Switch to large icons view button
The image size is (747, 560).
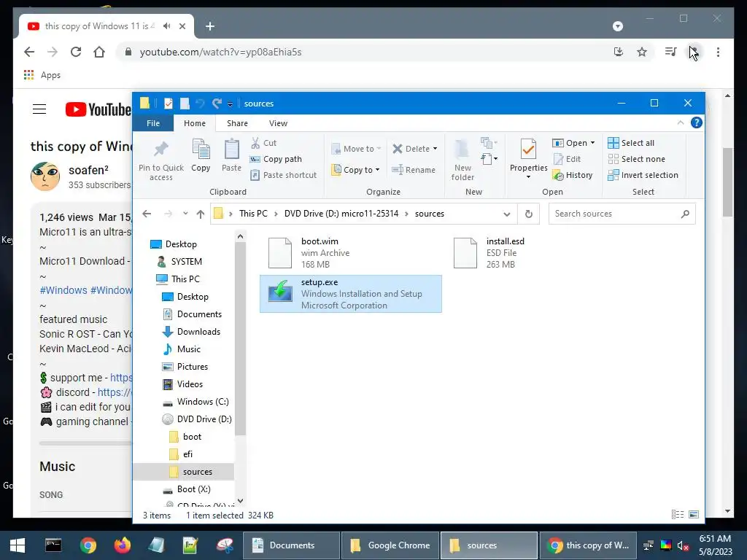coord(694,515)
